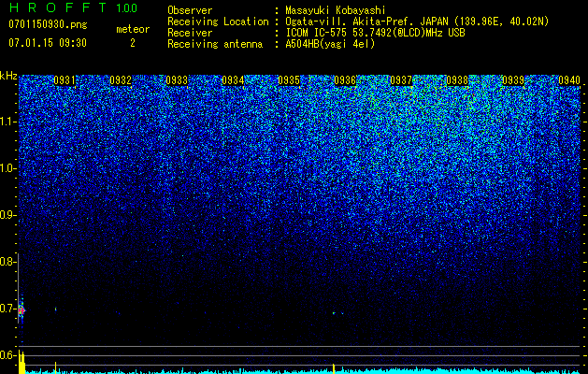Click the Receiving antenna field label
This screenshot has height=374, width=588.
215,44
